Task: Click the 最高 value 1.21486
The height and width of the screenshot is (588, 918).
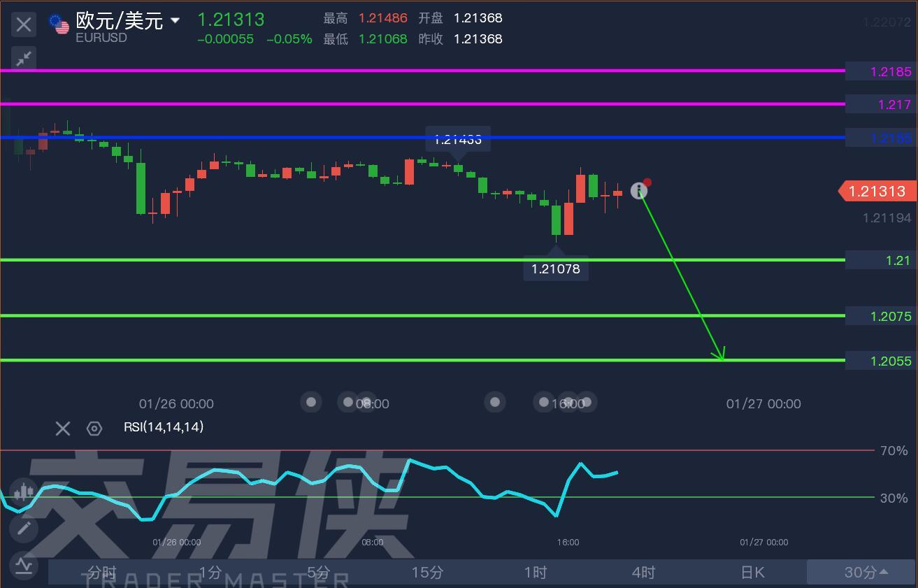Action: pos(383,18)
